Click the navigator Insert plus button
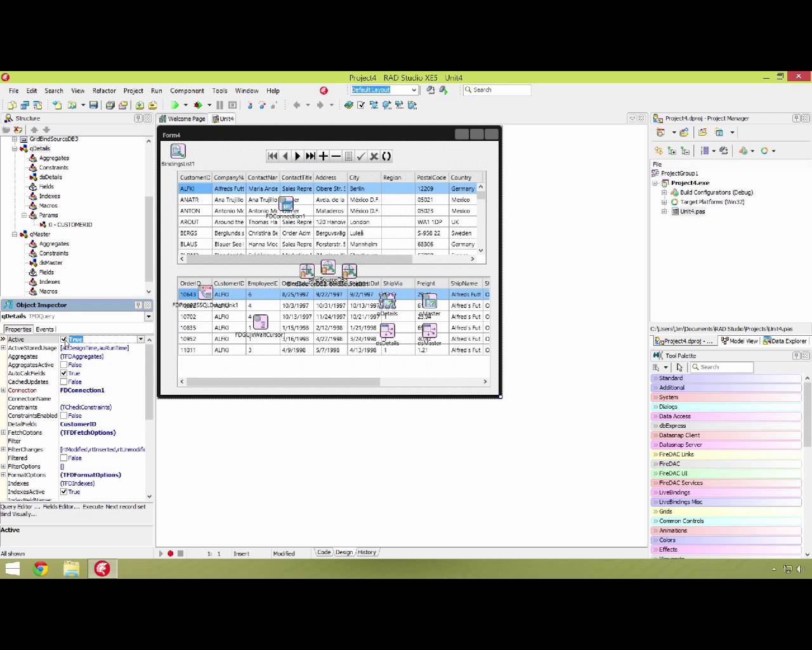The height and width of the screenshot is (650, 812). [x=324, y=156]
